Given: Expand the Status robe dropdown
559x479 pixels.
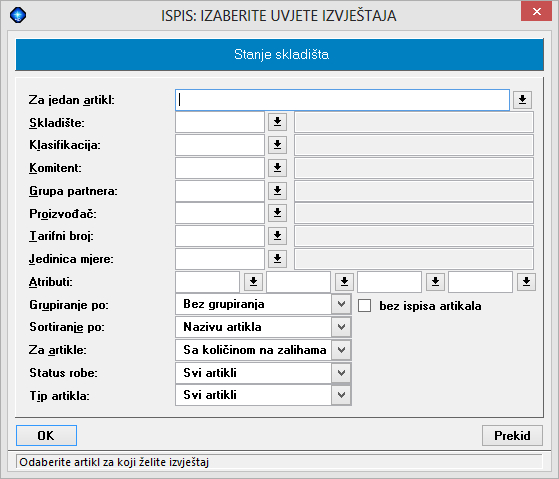Looking at the screenshot, I should 341,373.
